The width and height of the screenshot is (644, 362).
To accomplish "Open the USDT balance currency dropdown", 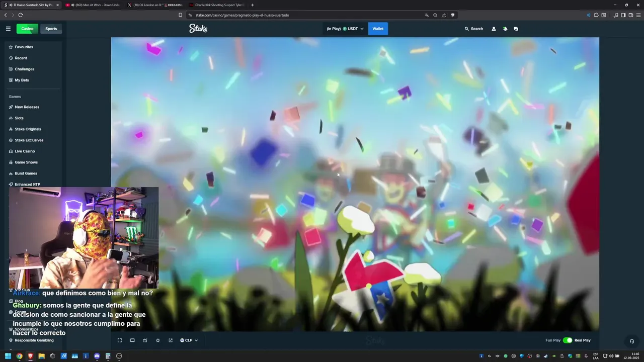I will pos(345,29).
